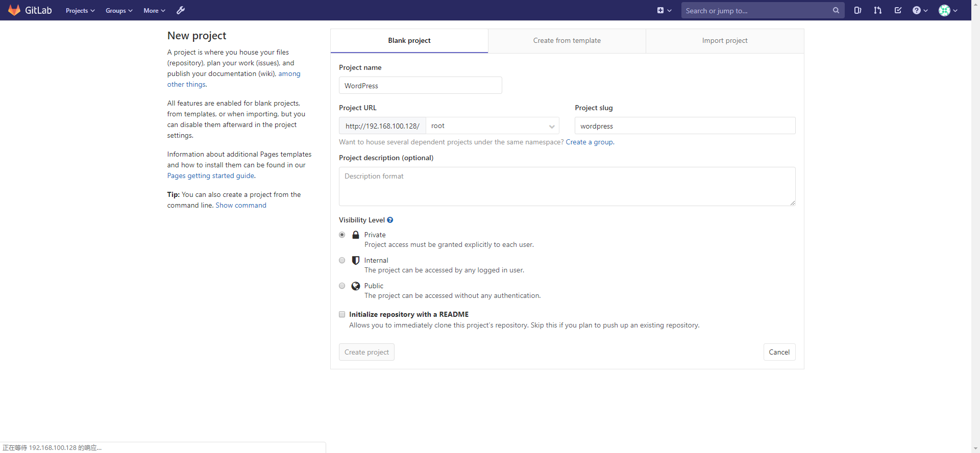Click the Project name input field
This screenshot has width=980, height=453.
pos(421,85)
